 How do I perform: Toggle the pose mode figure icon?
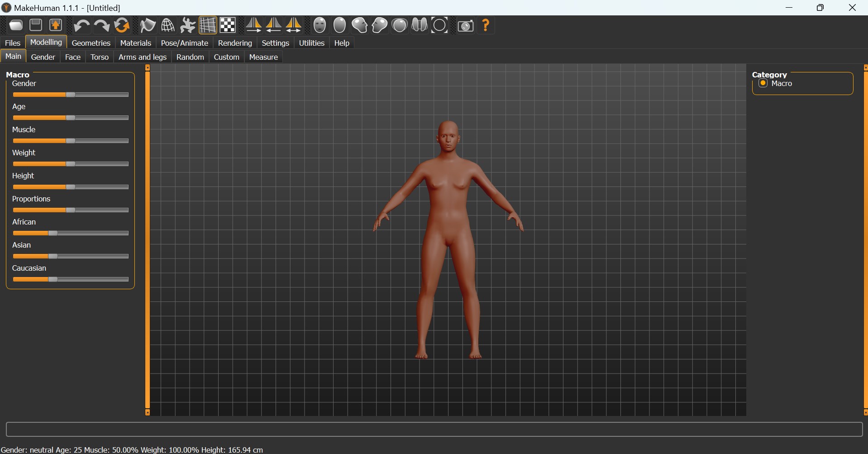coord(187,25)
